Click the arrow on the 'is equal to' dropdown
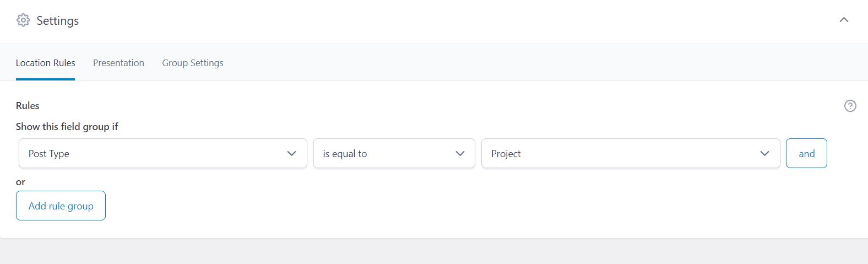868x264 pixels. pyautogui.click(x=460, y=153)
